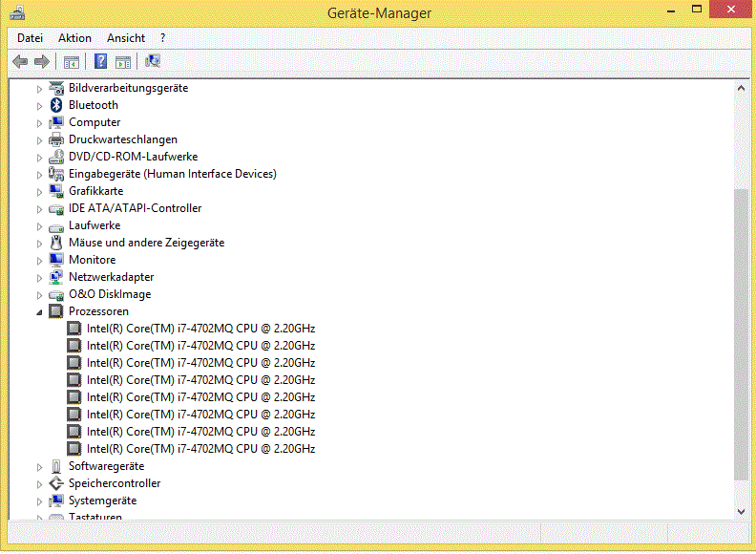Screen dimensions: 756x554
Task: Click the vertical scrollbar thumb
Action: click(741, 333)
